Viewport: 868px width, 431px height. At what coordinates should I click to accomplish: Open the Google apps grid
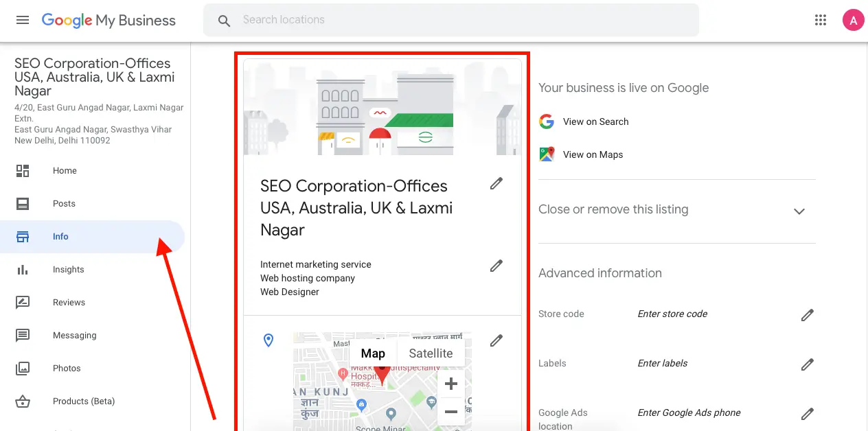pyautogui.click(x=821, y=20)
